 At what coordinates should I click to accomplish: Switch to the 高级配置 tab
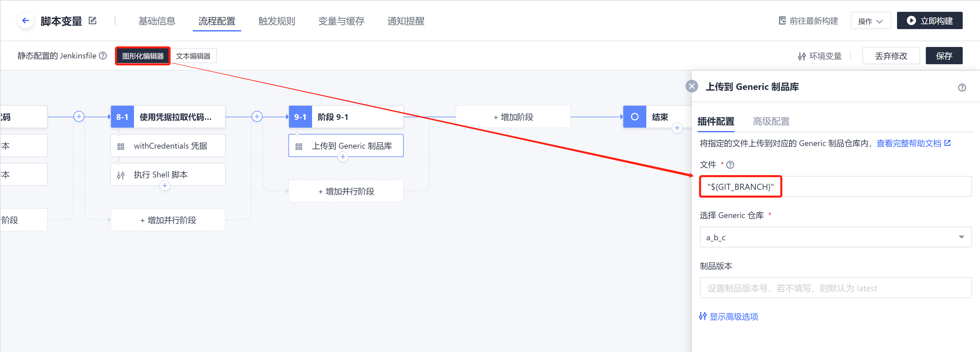(x=771, y=121)
